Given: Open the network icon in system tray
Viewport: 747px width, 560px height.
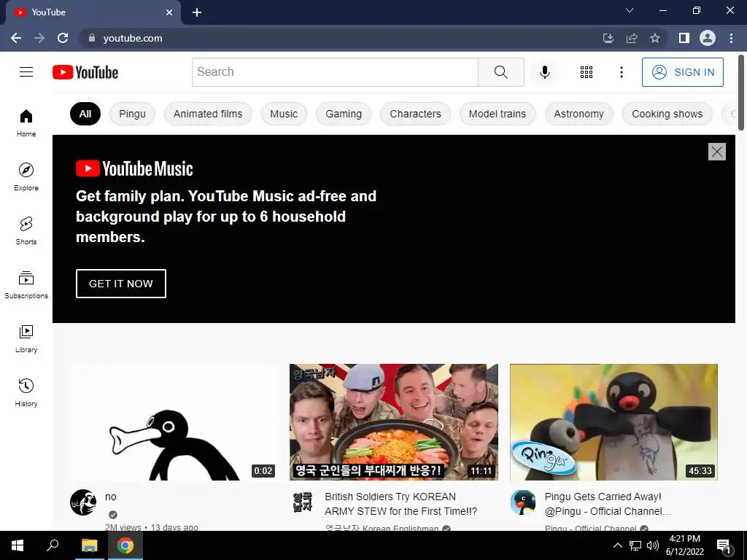Looking at the screenshot, I should click(635, 545).
